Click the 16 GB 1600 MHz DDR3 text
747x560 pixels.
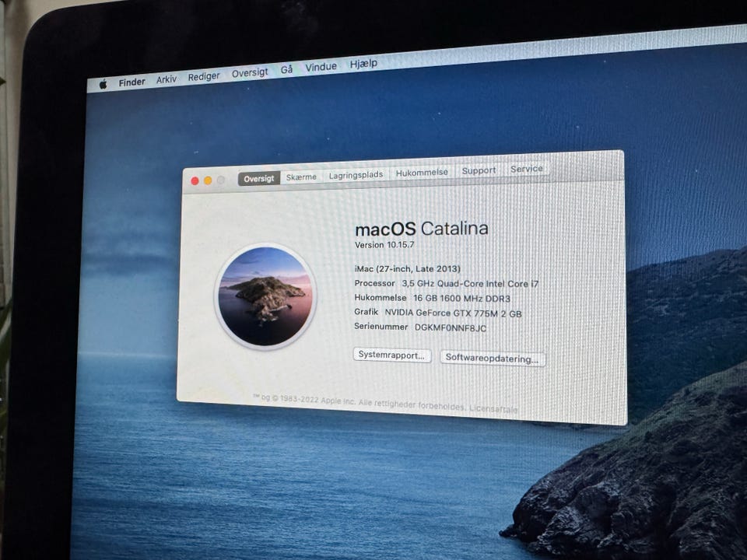click(x=461, y=299)
